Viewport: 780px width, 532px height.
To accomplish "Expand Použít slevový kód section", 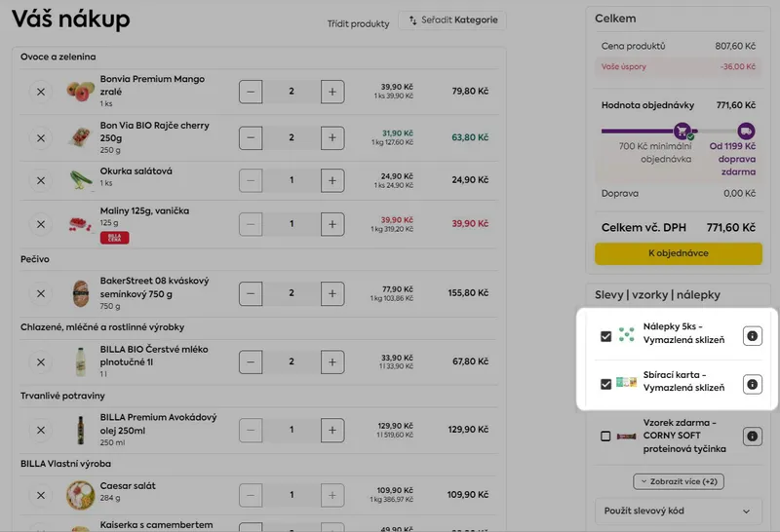I will 679,511.
